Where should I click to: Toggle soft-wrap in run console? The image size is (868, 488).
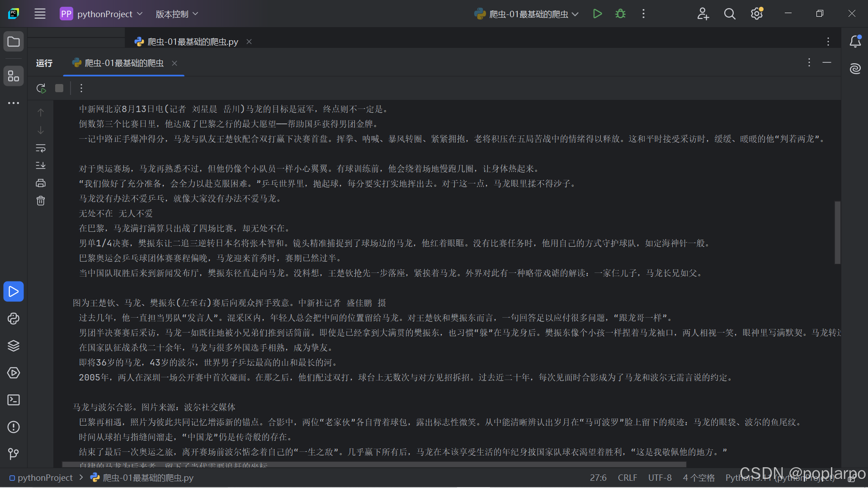pyautogui.click(x=41, y=148)
